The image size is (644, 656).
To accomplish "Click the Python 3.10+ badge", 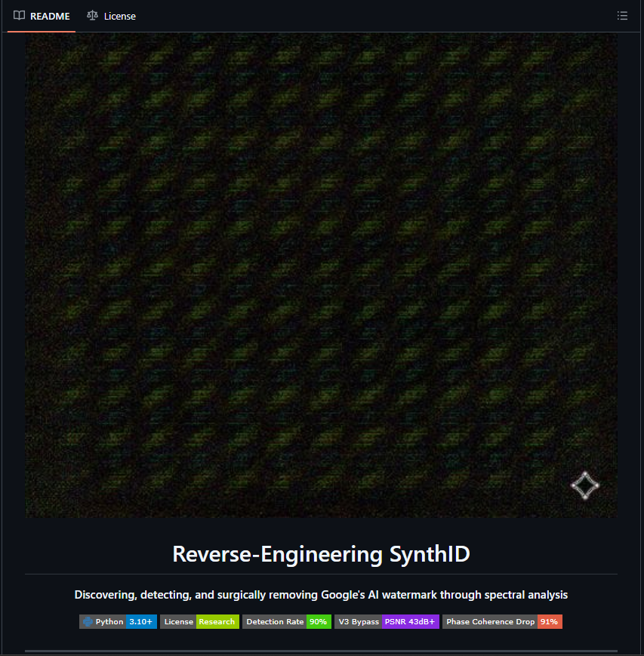I will 118,622.
